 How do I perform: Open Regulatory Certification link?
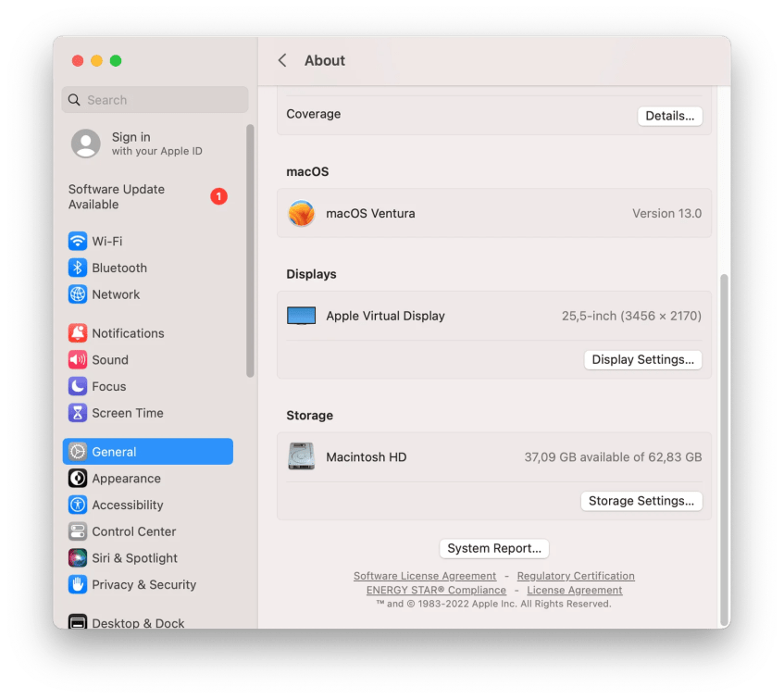click(576, 576)
